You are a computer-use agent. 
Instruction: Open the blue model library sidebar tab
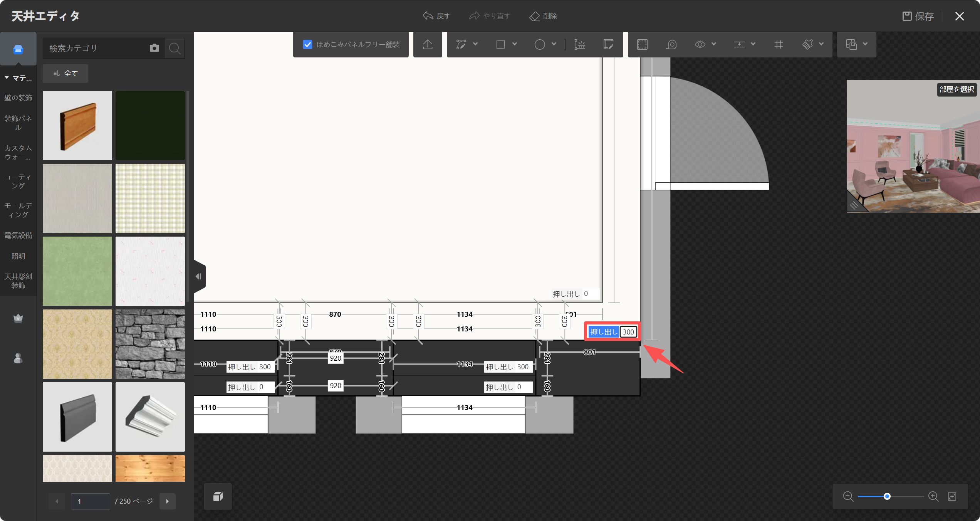click(x=18, y=49)
